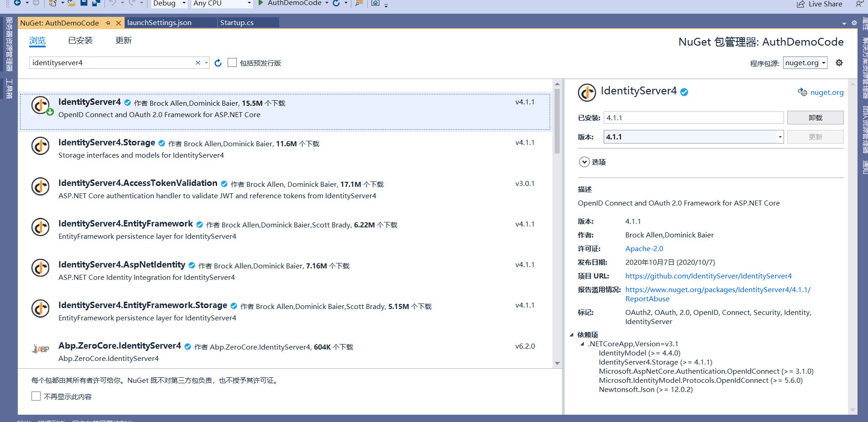
Task: Open the AuthDemoCode start target dropdown arrow
Action: [x=327, y=3]
